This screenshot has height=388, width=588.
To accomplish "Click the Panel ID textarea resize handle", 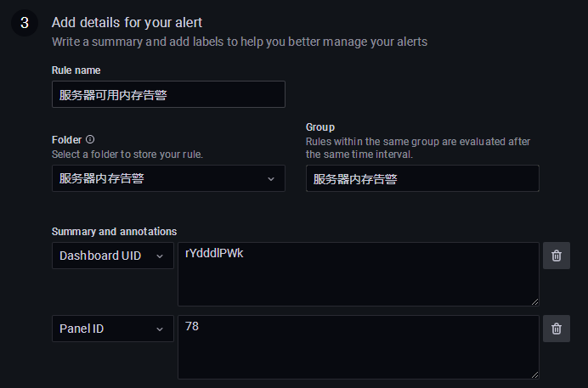I will click(534, 374).
